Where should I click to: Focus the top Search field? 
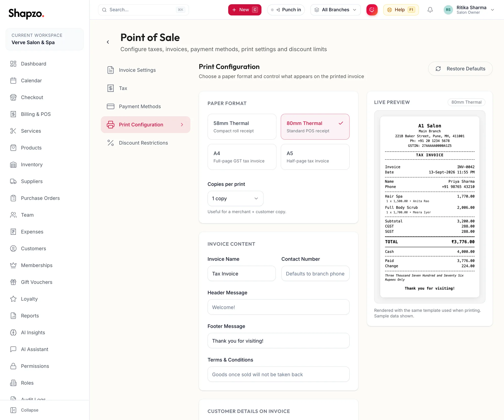coord(143,10)
